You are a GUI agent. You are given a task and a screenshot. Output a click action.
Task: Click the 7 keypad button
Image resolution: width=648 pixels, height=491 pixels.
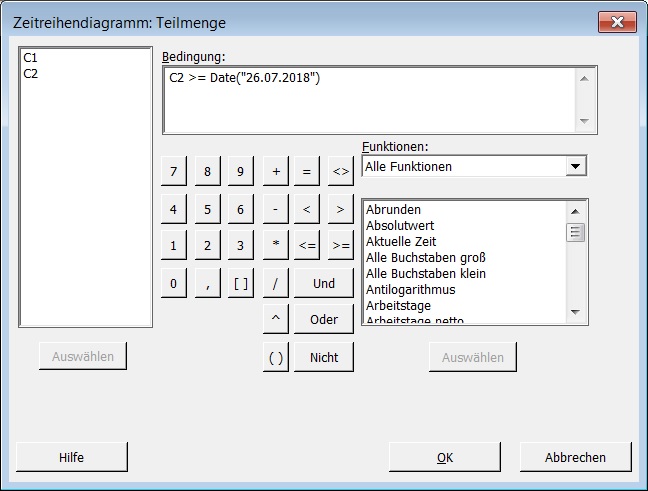174,171
